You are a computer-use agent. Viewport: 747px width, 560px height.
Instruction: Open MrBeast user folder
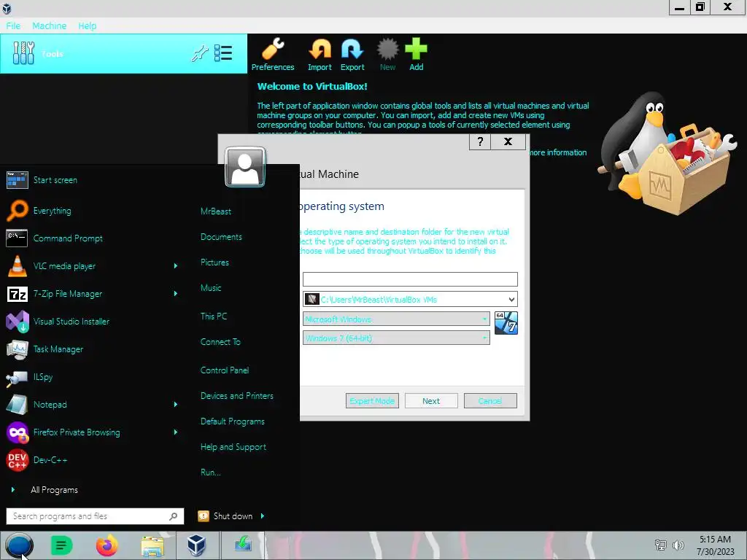215,211
